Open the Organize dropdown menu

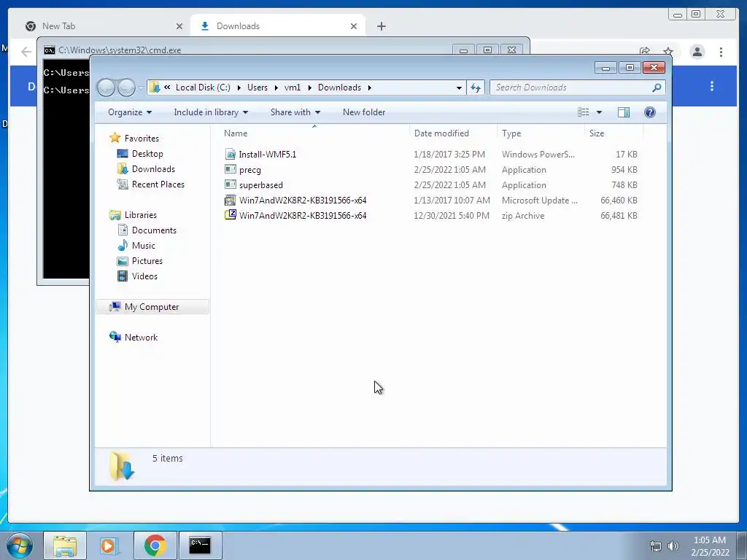[x=130, y=112]
